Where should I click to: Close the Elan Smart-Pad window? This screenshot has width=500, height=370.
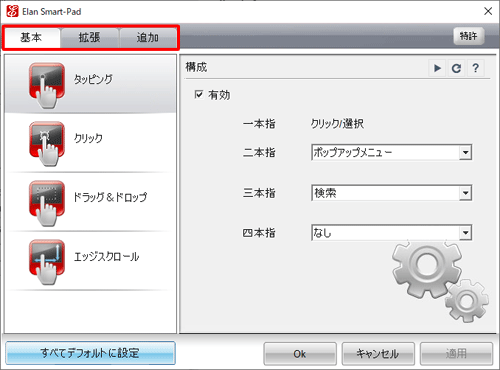click(x=488, y=11)
